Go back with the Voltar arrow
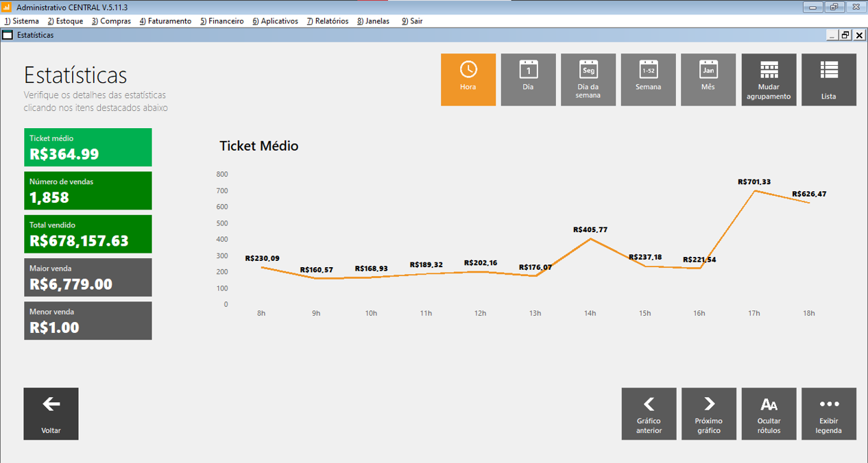 (51, 414)
